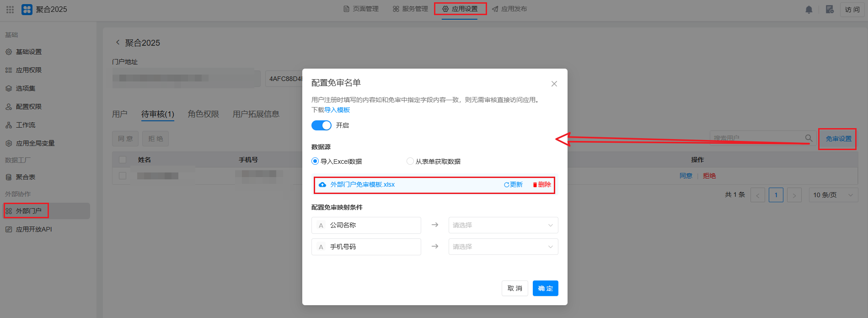Image resolution: width=868 pixels, height=318 pixels.
Task: Click the search magnifier icon
Action: (x=809, y=138)
